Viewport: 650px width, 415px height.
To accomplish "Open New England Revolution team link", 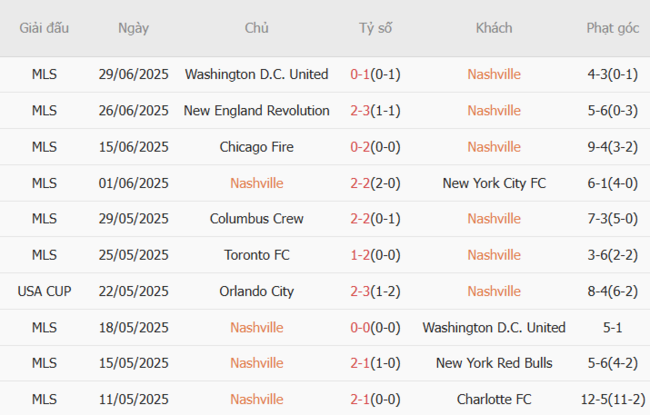I will 256,110.
